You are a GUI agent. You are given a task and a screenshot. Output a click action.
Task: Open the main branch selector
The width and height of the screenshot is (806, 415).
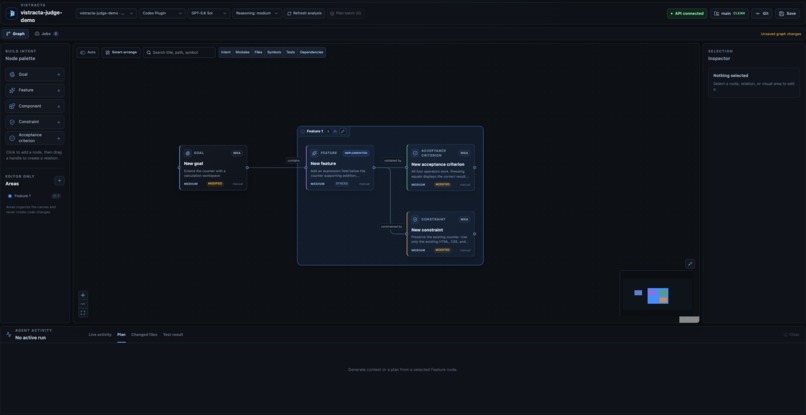(x=729, y=13)
